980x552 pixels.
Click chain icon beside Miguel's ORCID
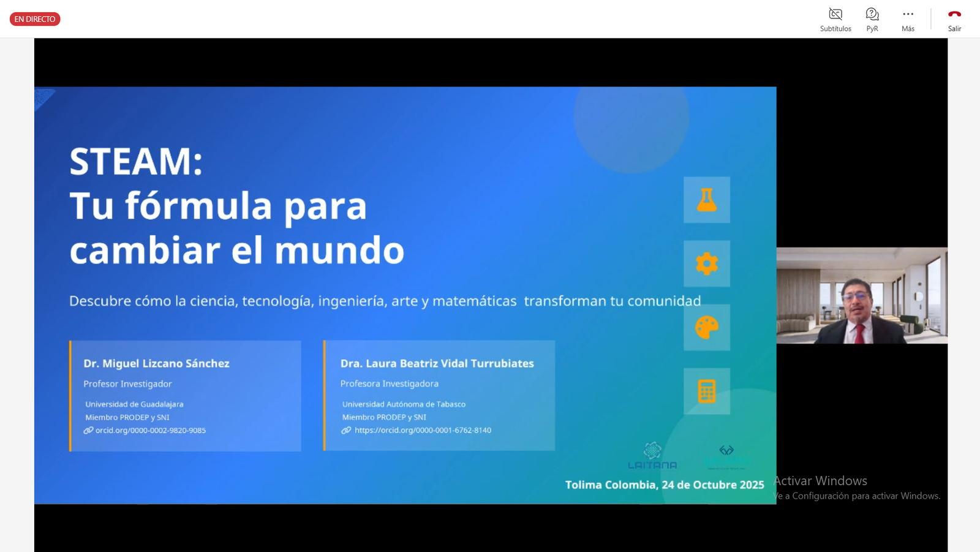[x=88, y=430]
